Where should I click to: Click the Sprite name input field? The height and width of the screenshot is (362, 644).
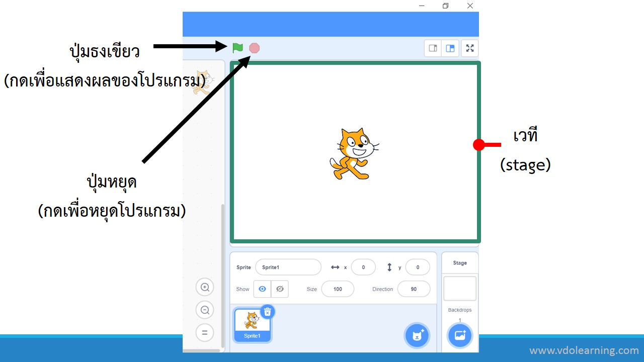(288, 267)
